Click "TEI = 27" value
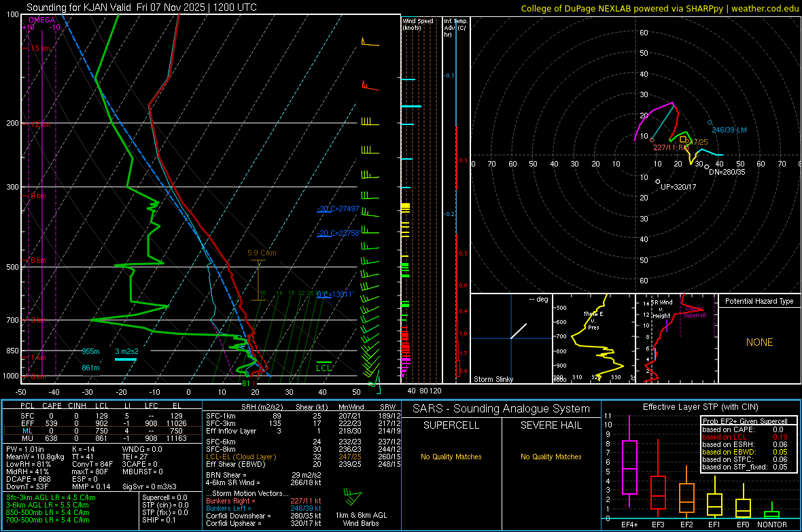This screenshot has width=802, height=532. pyautogui.click(x=135, y=457)
